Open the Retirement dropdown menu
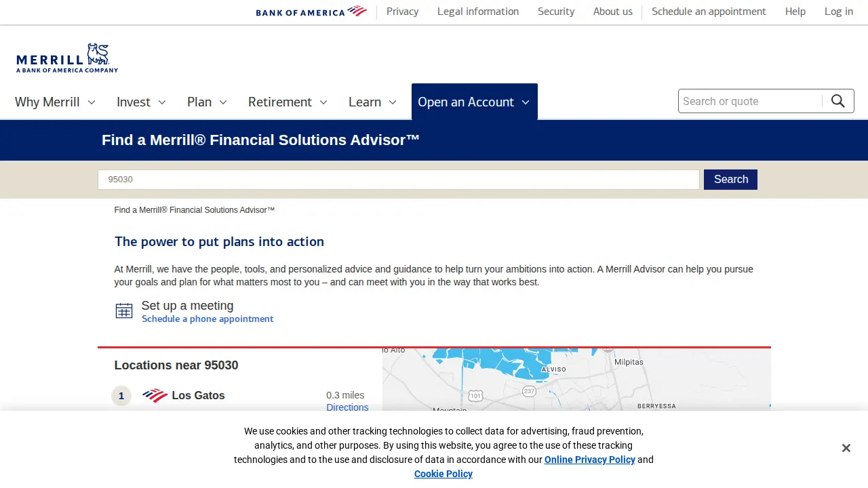Image resolution: width=868 pixels, height=488 pixels. 288,102
